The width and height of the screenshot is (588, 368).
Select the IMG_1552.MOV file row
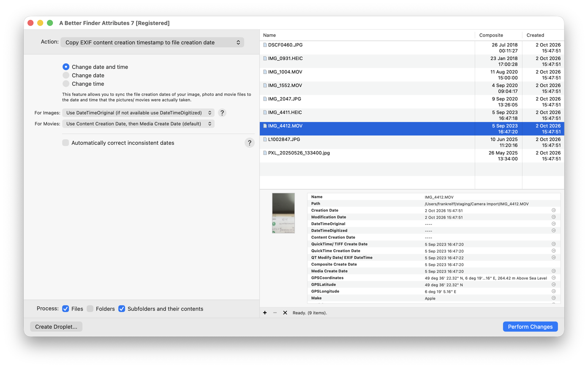[x=412, y=88]
